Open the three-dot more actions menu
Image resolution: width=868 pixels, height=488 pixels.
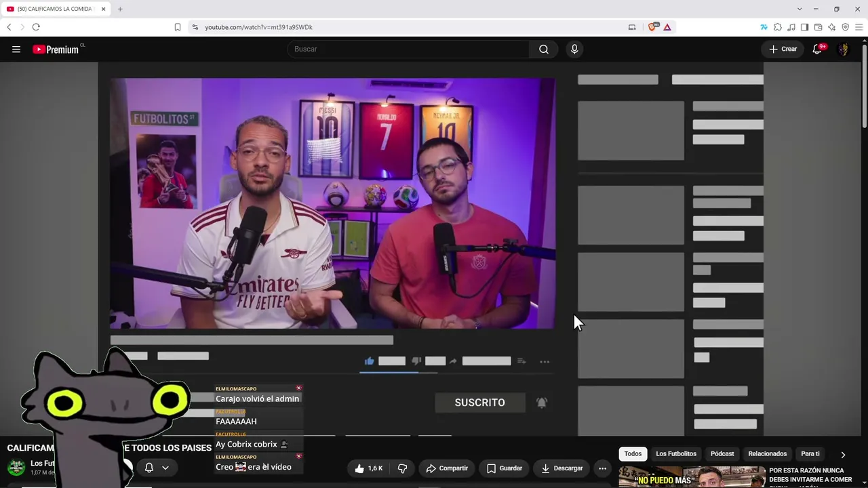[x=602, y=468]
